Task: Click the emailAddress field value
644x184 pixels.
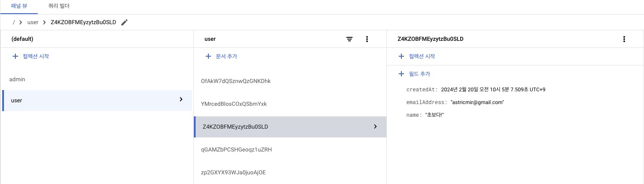Action: coord(477,102)
